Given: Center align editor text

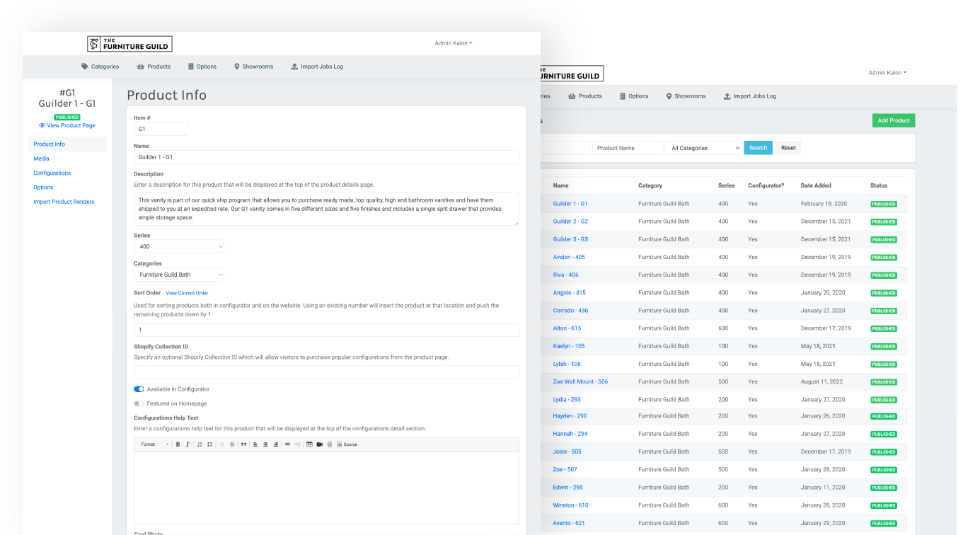Looking at the screenshot, I should pos(265,444).
